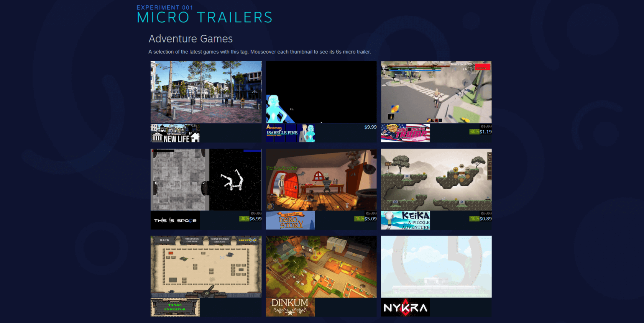Open the city plaza trailer thumbnail
Viewport: 644px width, 323px height.
pyautogui.click(x=206, y=92)
